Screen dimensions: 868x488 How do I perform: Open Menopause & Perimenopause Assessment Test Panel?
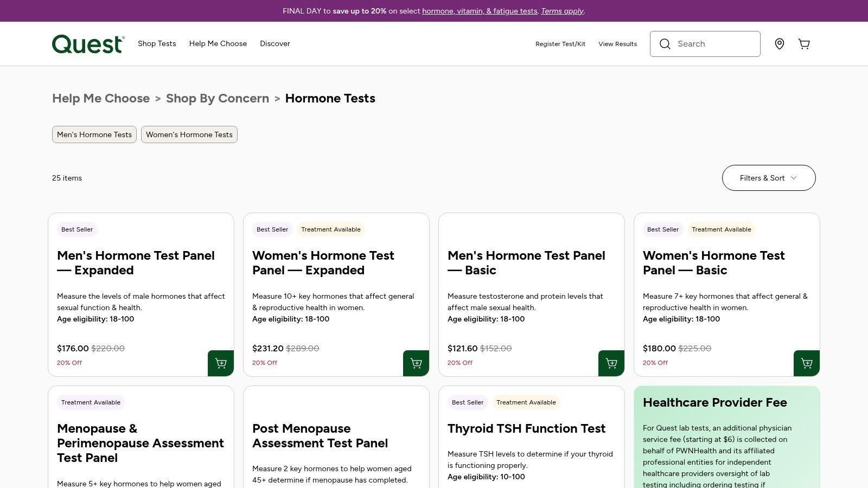coord(141,443)
